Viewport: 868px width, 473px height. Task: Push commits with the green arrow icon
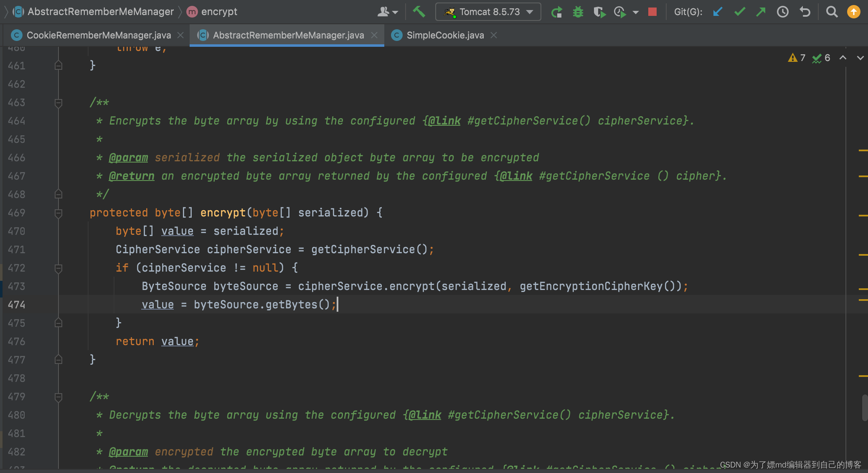click(x=761, y=12)
